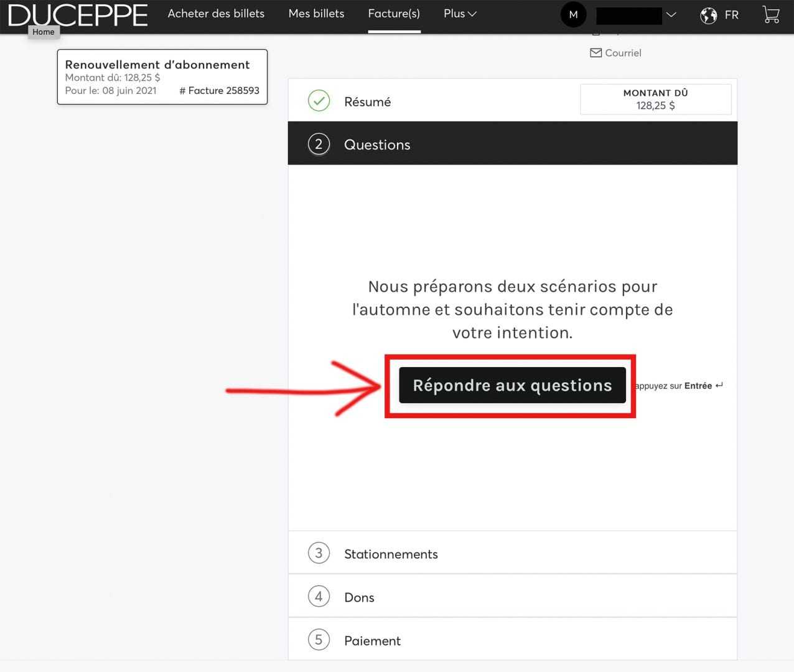Click the DUCEPPE logo
The image size is (794, 672).
pyautogui.click(x=78, y=14)
